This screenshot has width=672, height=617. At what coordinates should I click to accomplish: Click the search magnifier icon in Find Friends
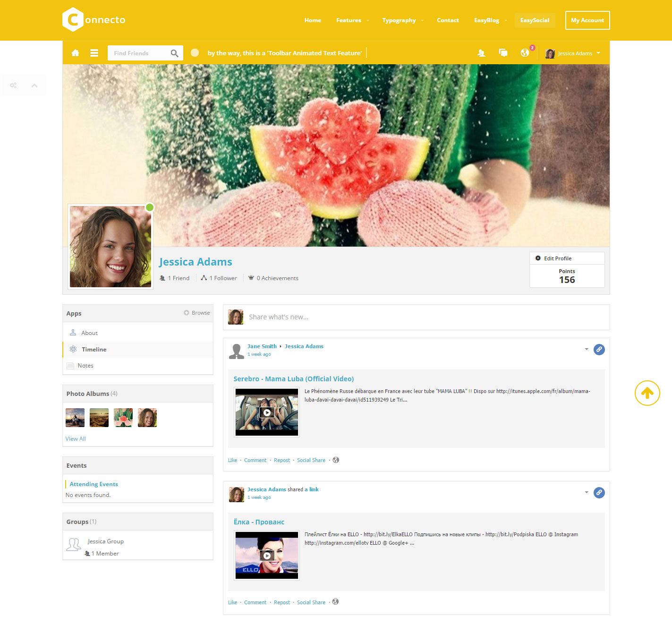tap(174, 53)
